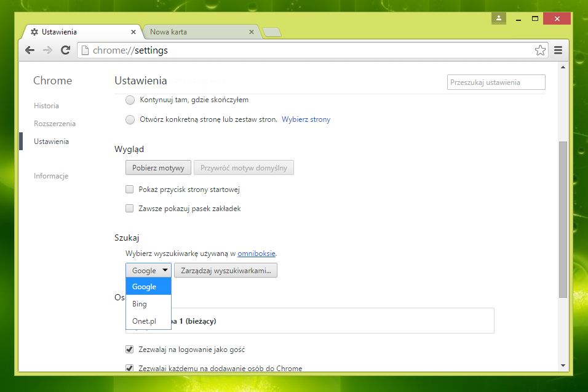Viewport: 588px width, 392px height.
Task: Open the omniboksie link
Action: [256, 254]
